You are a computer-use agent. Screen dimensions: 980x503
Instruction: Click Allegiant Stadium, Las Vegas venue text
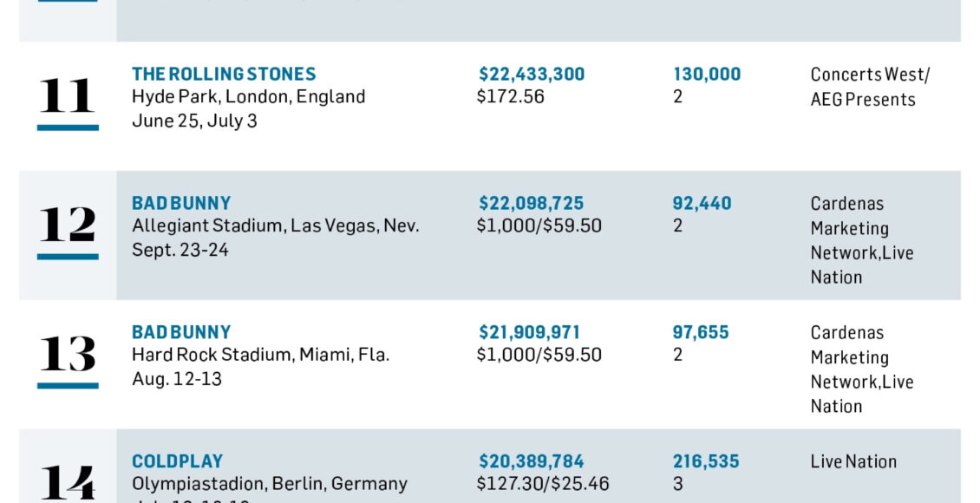[275, 226]
